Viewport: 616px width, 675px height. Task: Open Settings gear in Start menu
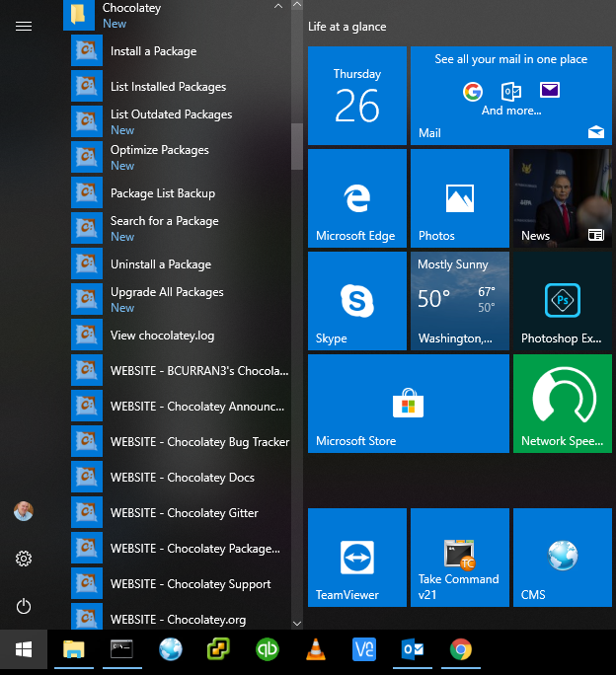24,559
